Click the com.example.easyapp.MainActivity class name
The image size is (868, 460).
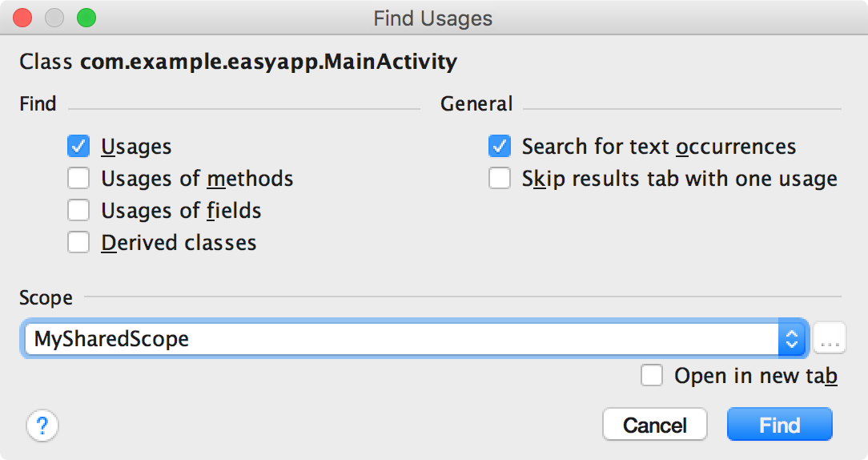tap(268, 62)
